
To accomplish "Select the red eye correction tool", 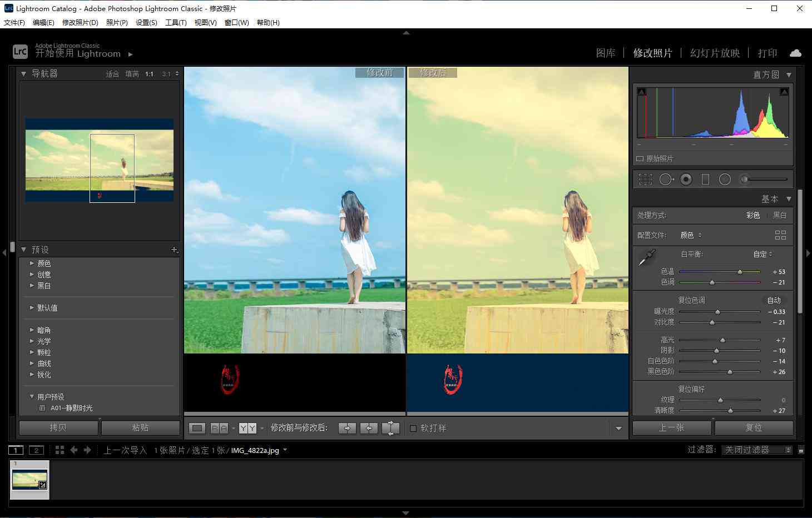I will tap(686, 180).
